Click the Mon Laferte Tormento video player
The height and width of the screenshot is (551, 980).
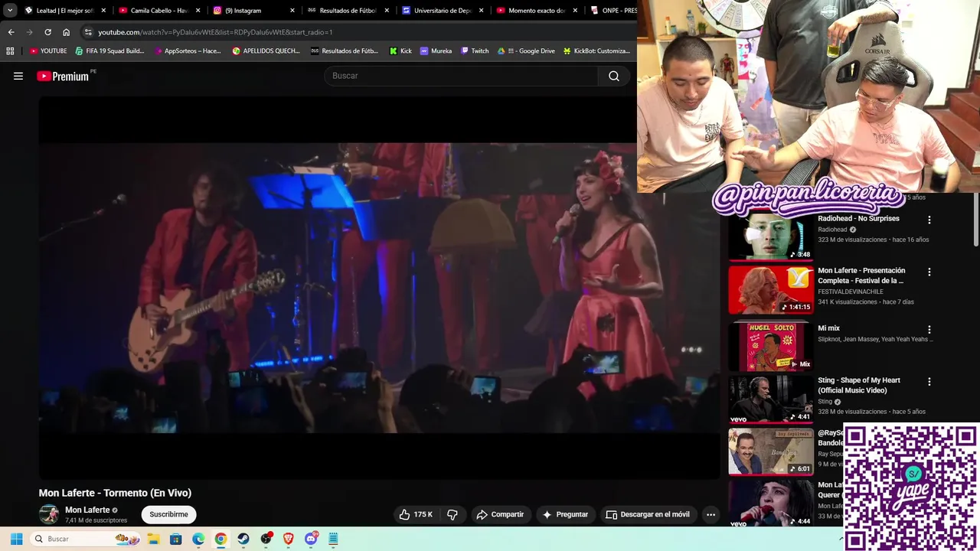pos(379,288)
